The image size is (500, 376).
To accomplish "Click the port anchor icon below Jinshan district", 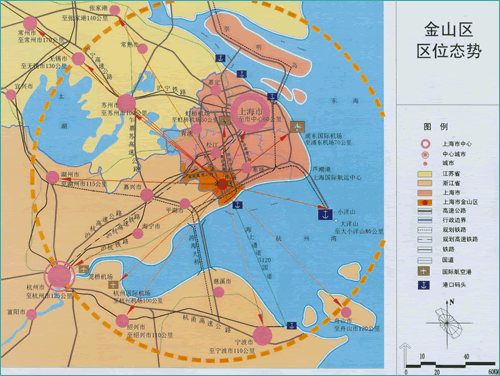I will 237,205.
